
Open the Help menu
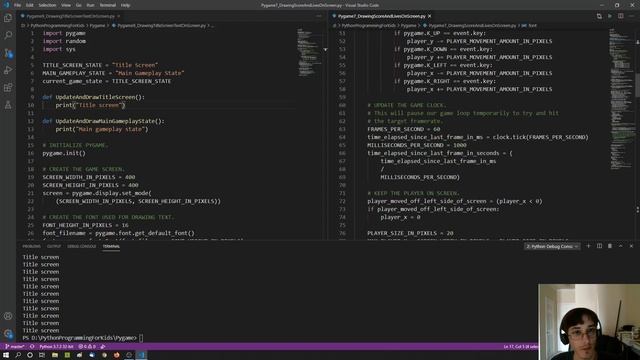coord(125,5)
